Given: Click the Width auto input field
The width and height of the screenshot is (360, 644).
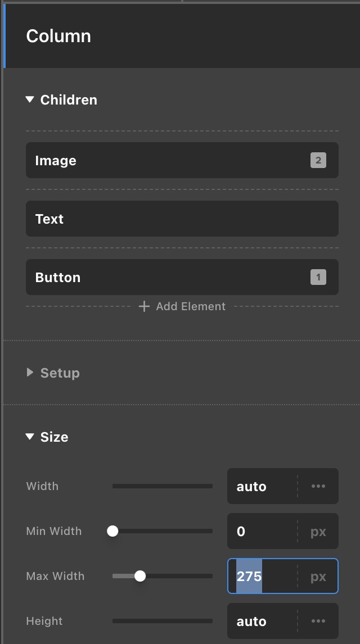Looking at the screenshot, I should pyautogui.click(x=262, y=486).
